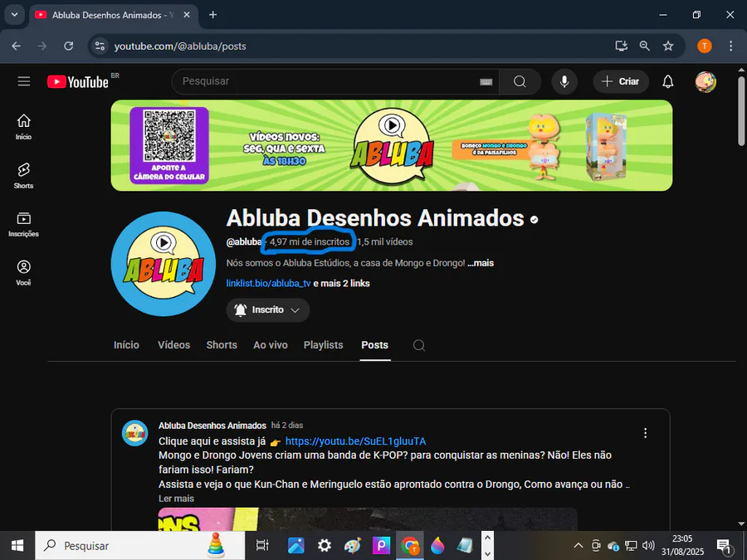Screen dimensions: 747x560
Task: Click the channel banner image
Action: click(x=392, y=145)
